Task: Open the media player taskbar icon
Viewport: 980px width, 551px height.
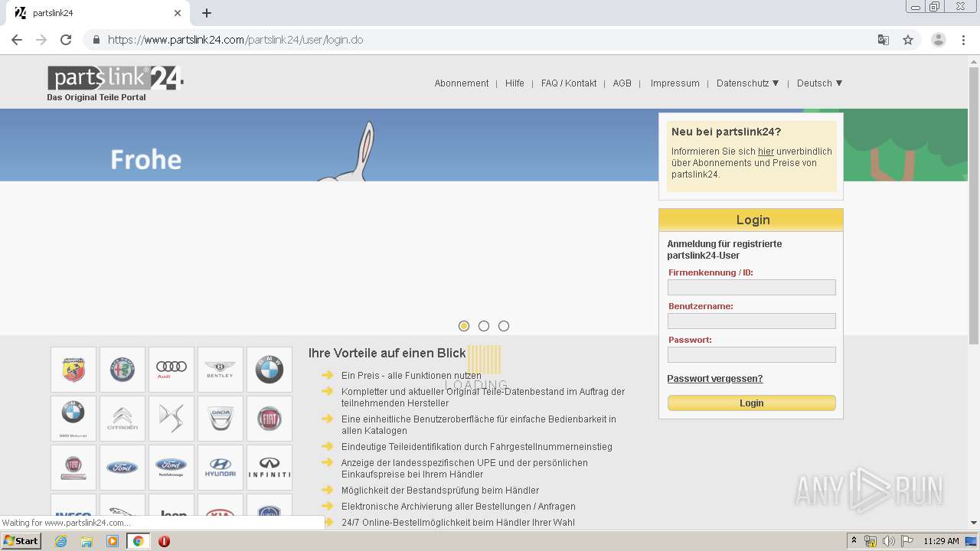Action: point(113,541)
